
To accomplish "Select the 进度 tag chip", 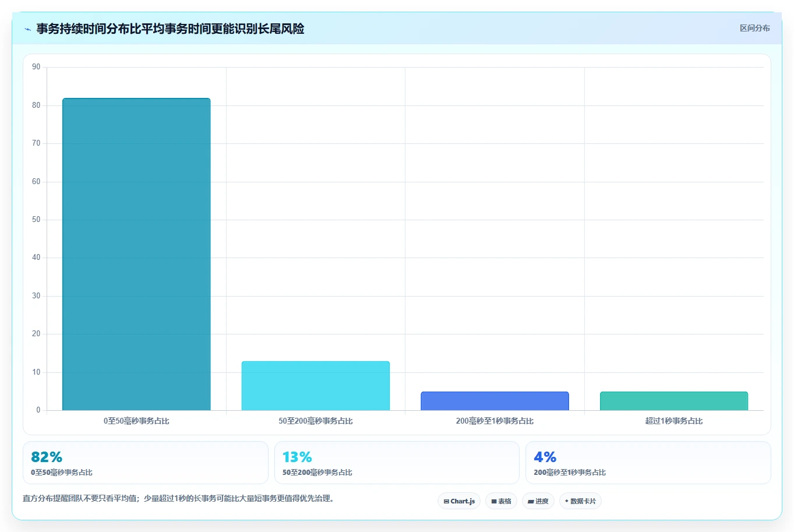I will point(538,501).
